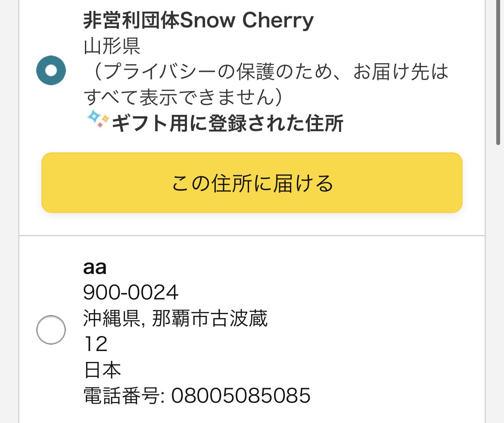Click the phone number 08005085085
Image resolution: width=504 pixels, height=423 pixels.
coord(241,396)
